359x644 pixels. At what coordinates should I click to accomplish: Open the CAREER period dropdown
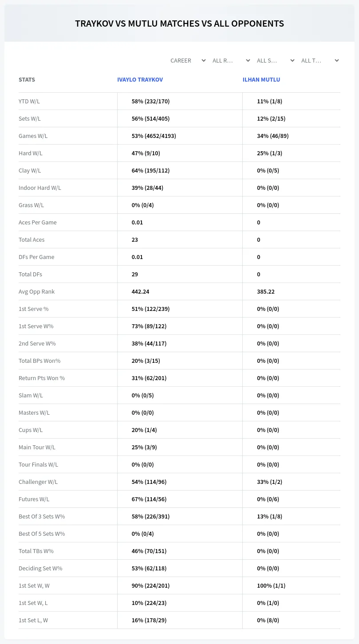187,60
